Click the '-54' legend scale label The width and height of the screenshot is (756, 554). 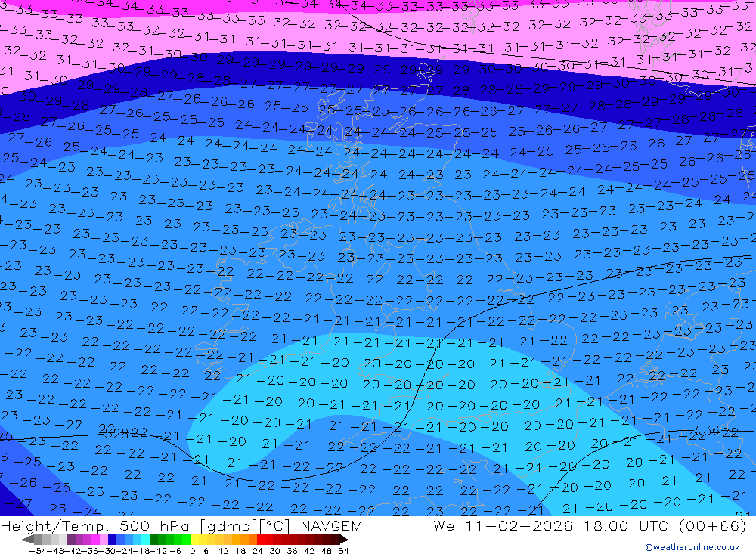[x=38, y=551]
